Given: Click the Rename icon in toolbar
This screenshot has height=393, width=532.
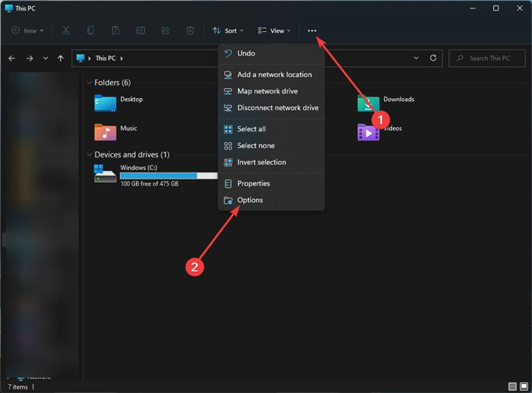Looking at the screenshot, I should pyautogui.click(x=141, y=30).
